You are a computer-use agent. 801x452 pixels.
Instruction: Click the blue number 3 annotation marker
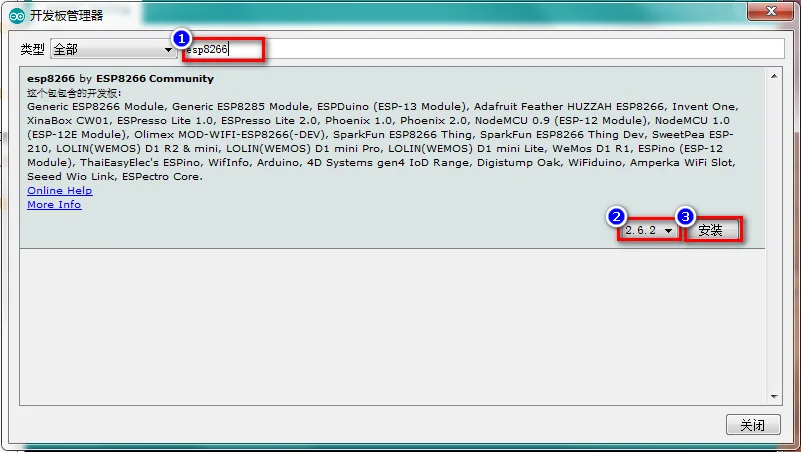[685, 217]
